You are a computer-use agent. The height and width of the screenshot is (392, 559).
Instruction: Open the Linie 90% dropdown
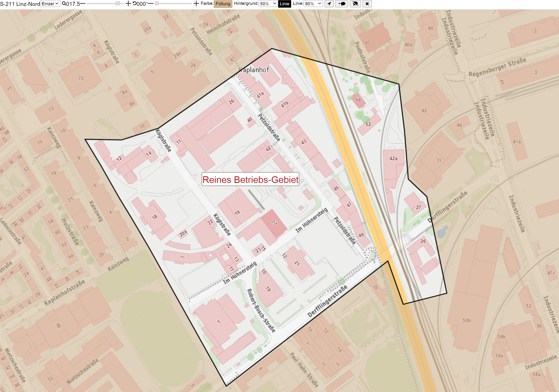click(x=313, y=4)
